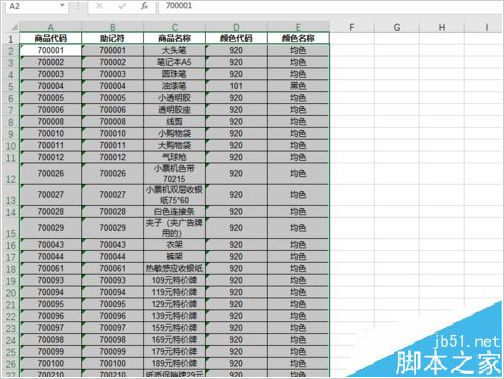The width and height of the screenshot is (504, 379).
Task: Click header cell 商品名称
Action: [x=174, y=38]
